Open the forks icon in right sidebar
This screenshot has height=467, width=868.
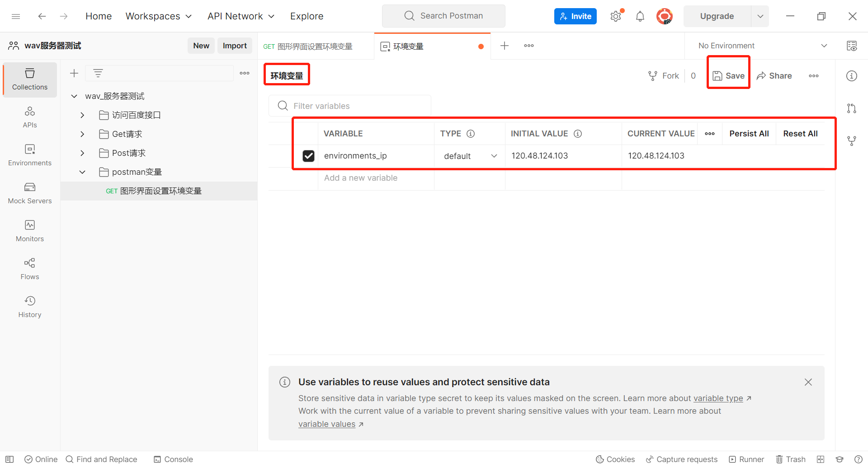[852, 141]
